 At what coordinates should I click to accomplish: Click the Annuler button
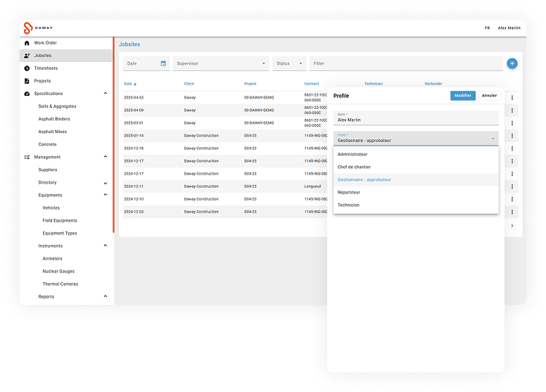tap(489, 96)
